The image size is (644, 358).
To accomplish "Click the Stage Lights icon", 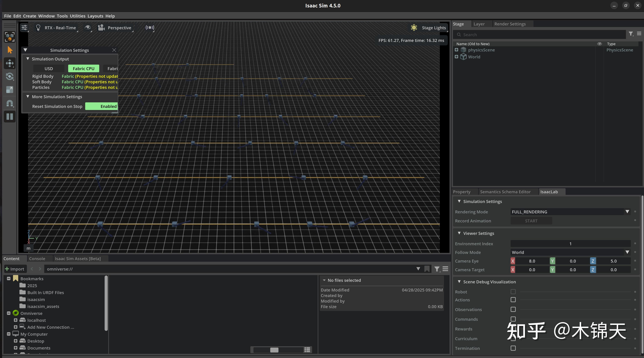I will tap(414, 28).
